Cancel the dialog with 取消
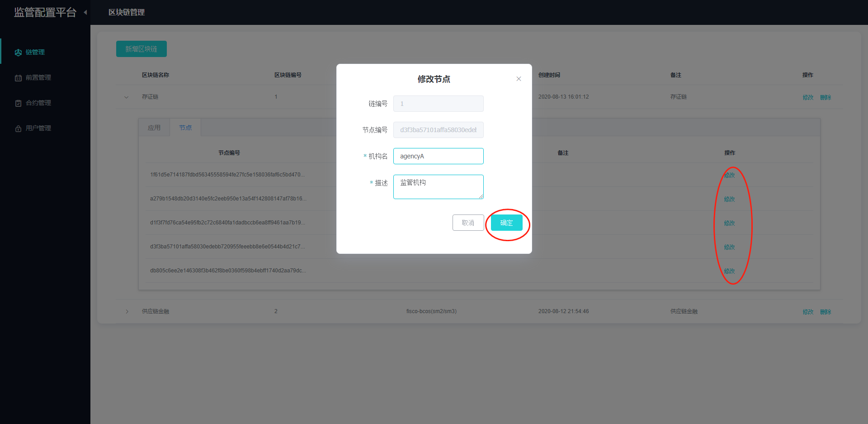 468,223
